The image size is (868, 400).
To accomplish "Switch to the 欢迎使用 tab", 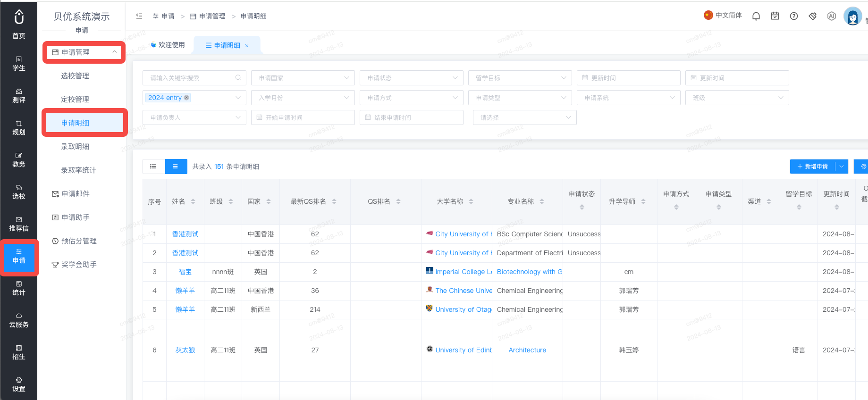I will pos(168,45).
